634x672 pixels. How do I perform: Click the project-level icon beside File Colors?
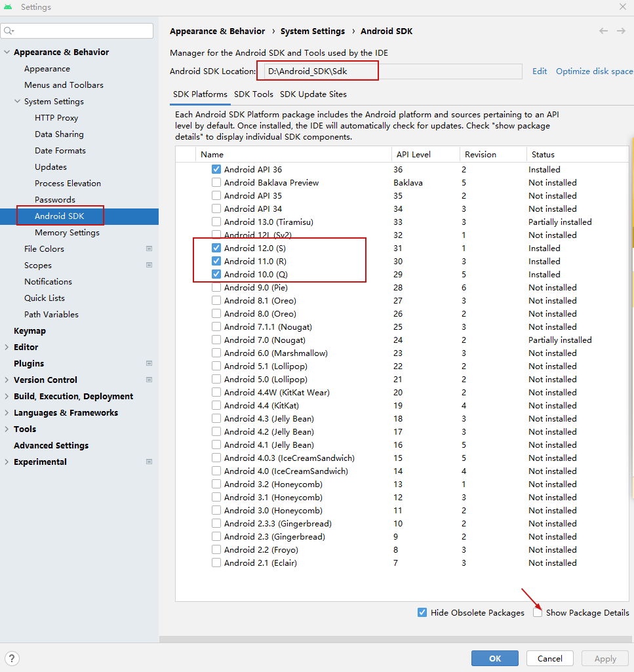tap(149, 248)
